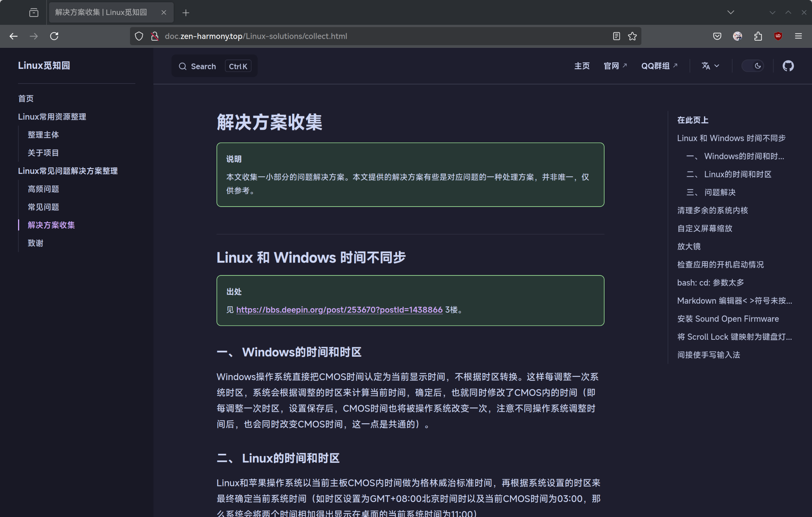Viewport: 812px width, 517px height.
Task: Navigate back with the arrow icon
Action: point(14,36)
